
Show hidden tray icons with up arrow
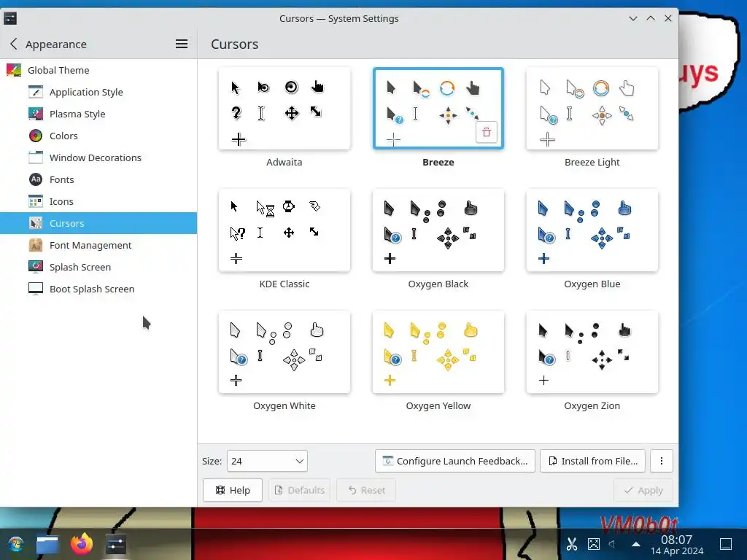click(635, 544)
